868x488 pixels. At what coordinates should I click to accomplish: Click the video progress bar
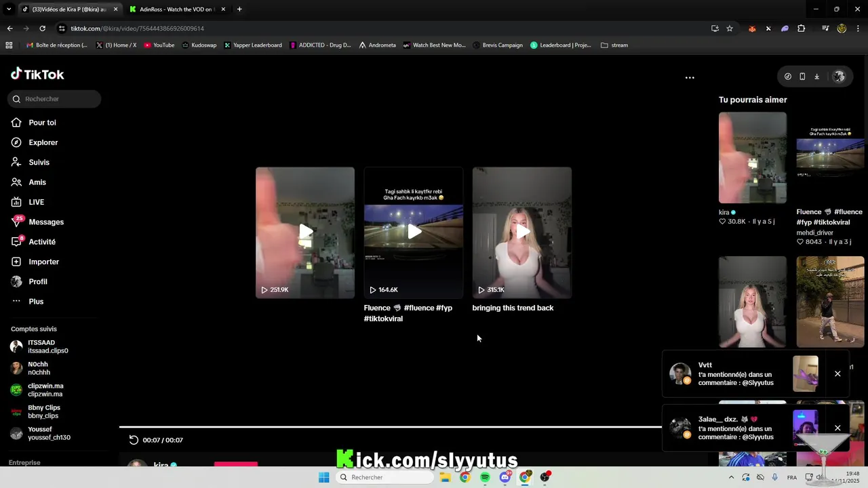(390, 427)
